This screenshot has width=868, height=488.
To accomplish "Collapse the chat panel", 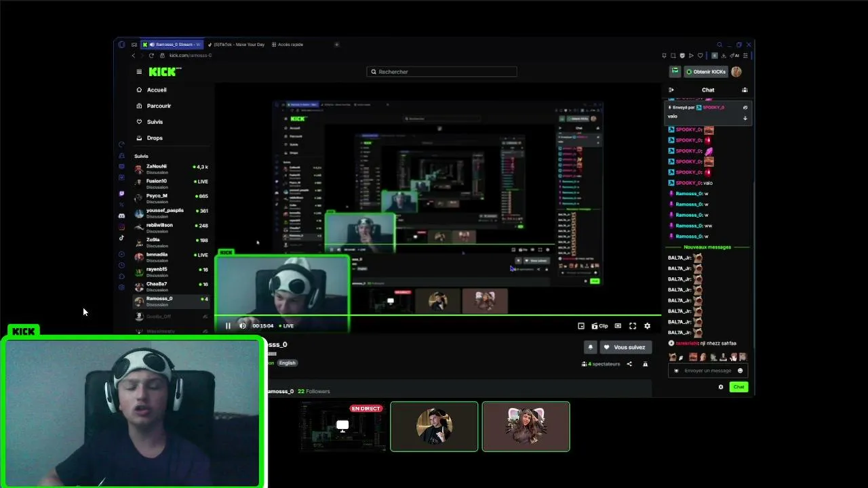I will pyautogui.click(x=671, y=90).
